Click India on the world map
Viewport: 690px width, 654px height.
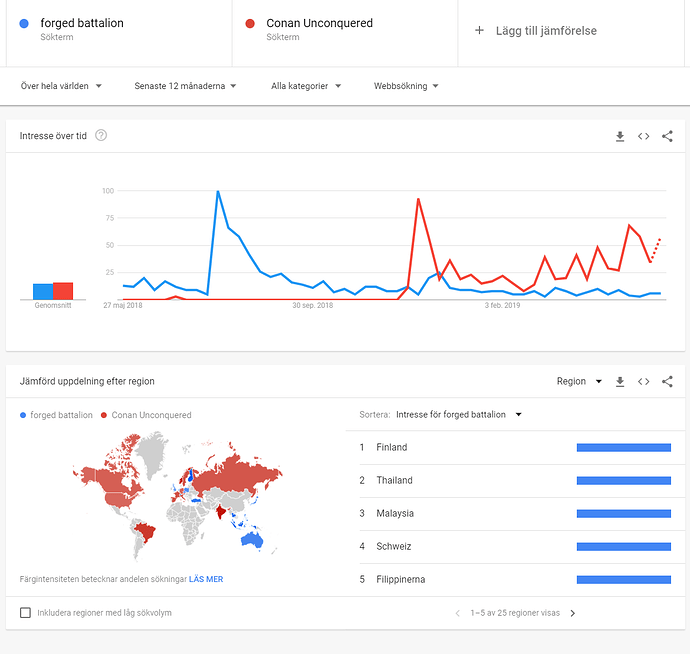pyautogui.click(x=220, y=512)
